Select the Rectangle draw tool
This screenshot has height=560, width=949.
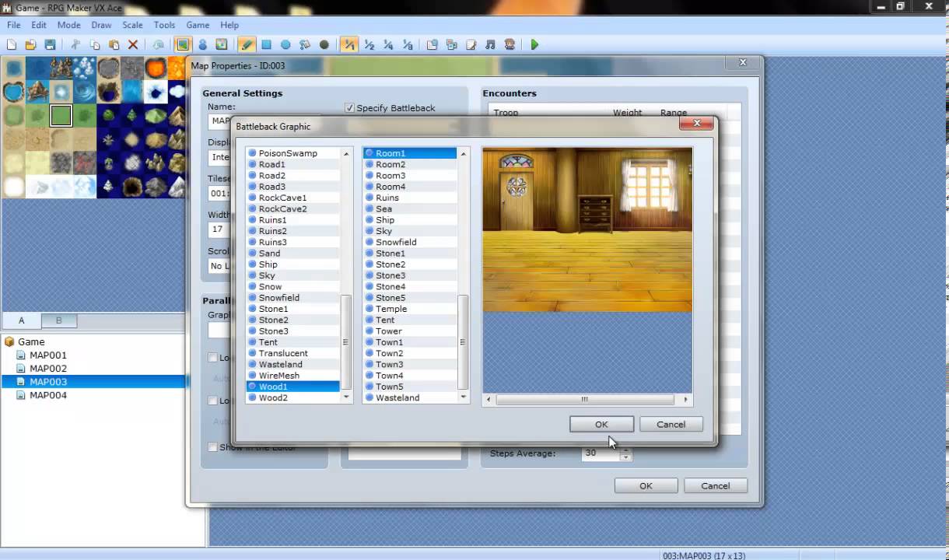click(x=266, y=45)
